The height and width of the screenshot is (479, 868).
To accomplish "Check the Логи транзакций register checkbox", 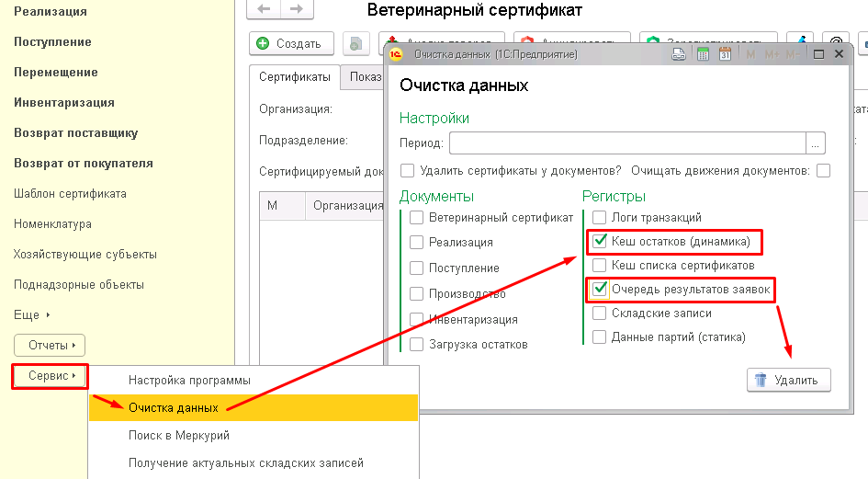I will click(599, 217).
